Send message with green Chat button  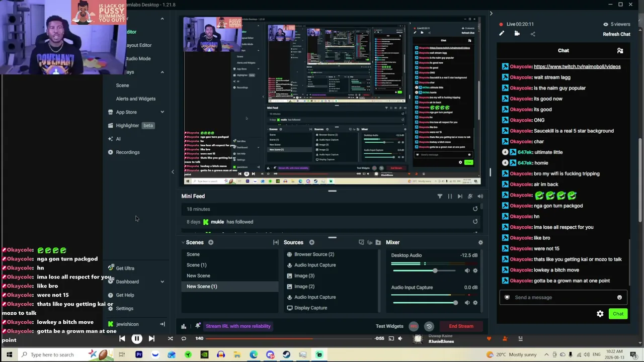point(618,314)
